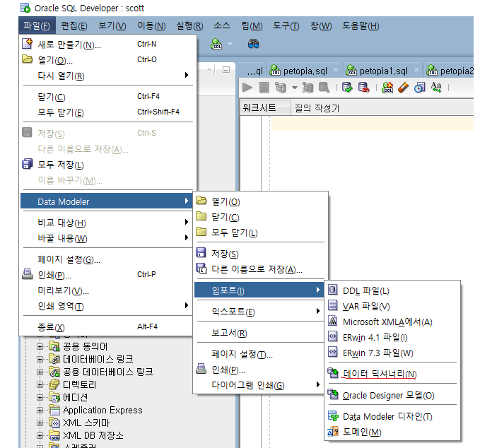The height and width of the screenshot is (448, 492).
Task: Click the SQL Tuning Advisor icon
Action: coord(324,88)
